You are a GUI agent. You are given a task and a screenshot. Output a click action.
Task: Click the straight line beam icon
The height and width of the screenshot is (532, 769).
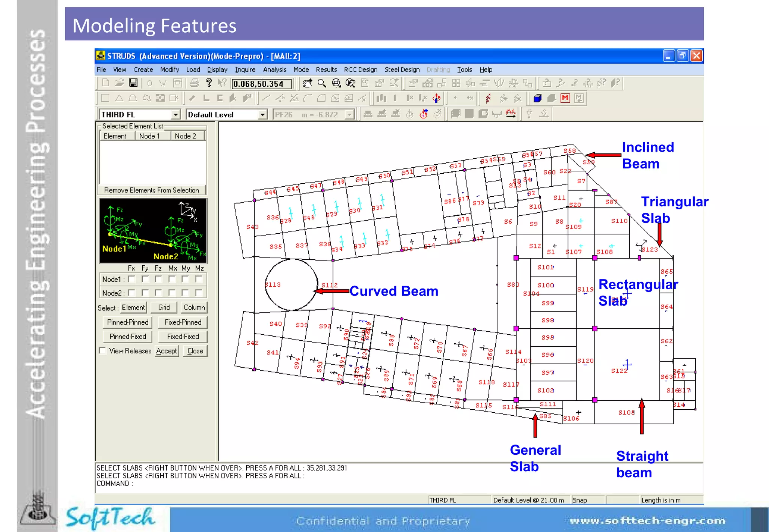[x=266, y=98]
